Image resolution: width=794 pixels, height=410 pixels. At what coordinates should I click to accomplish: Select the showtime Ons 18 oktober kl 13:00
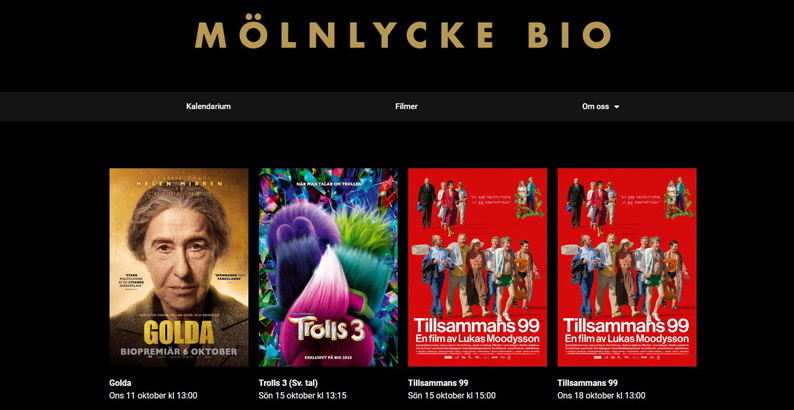pyautogui.click(x=601, y=395)
